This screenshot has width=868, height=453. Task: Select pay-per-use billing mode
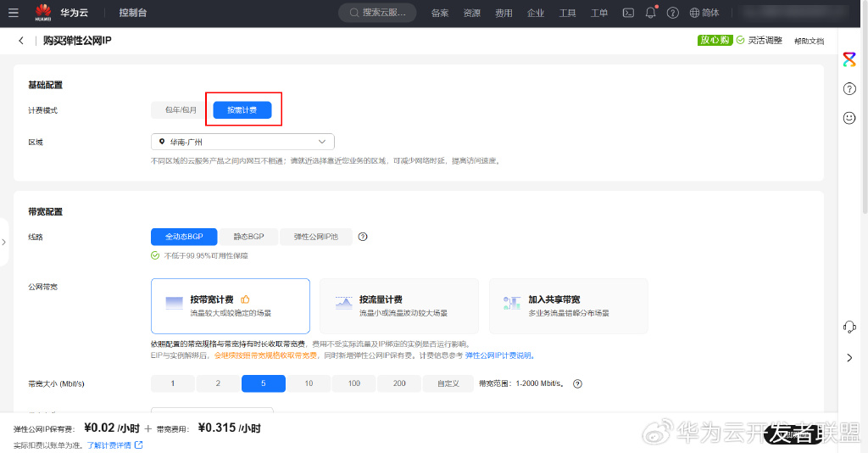click(242, 110)
